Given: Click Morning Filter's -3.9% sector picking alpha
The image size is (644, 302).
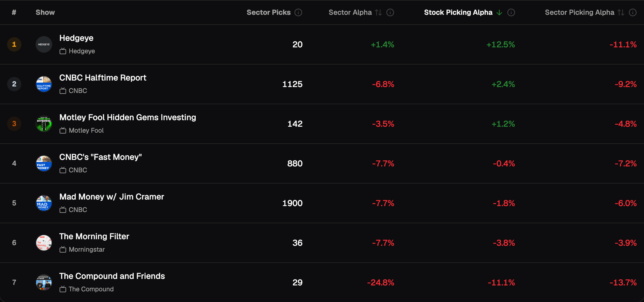Looking at the screenshot, I should coord(626,243).
